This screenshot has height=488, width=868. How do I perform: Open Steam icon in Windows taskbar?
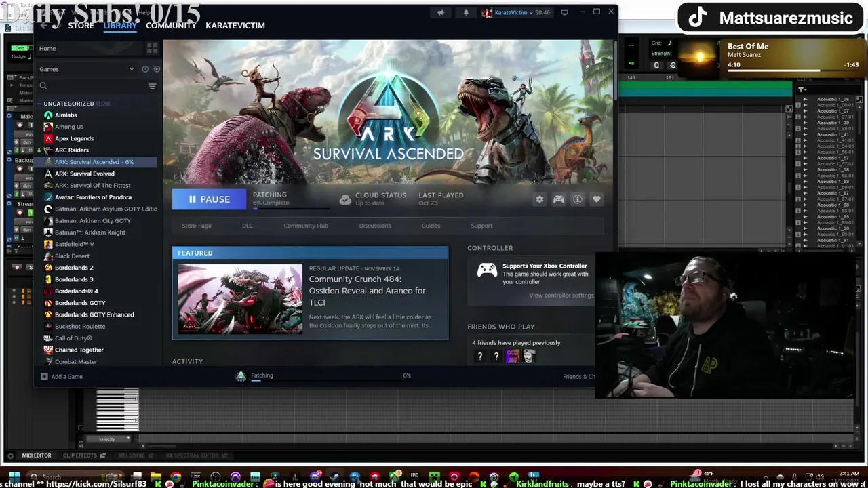pyautogui.click(x=334, y=476)
